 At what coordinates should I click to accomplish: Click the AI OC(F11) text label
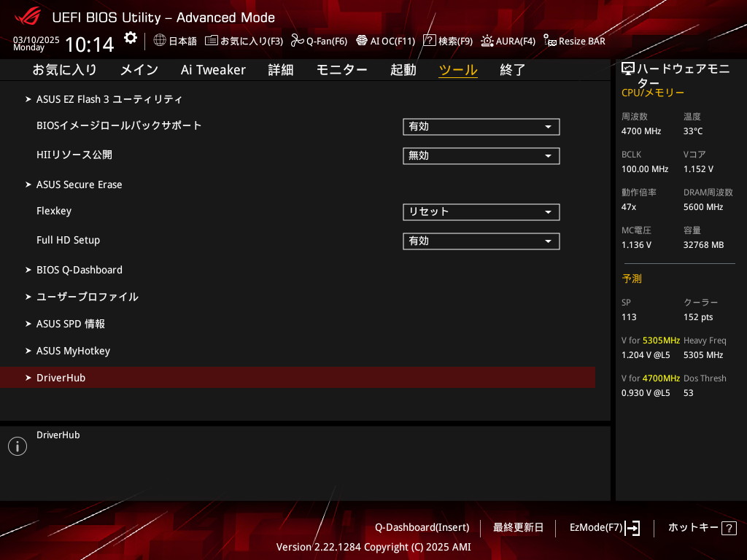[392, 41]
